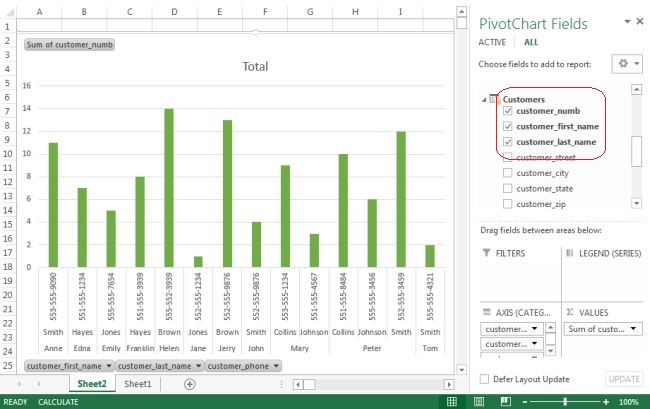The height and width of the screenshot is (409, 650).
Task: Close the PivotChart Fields pane
Action: (x=640, y=22)
